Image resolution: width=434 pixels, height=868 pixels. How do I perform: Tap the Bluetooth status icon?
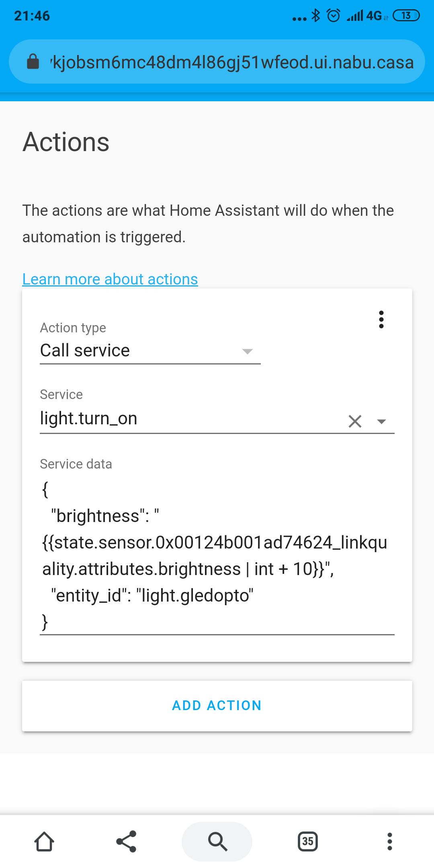[x=316, y=16]
